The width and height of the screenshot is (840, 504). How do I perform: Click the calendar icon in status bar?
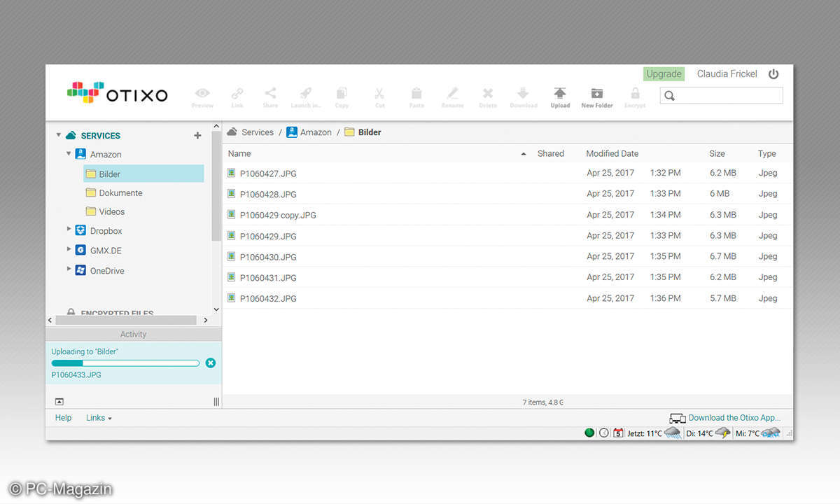pos(618,433)
